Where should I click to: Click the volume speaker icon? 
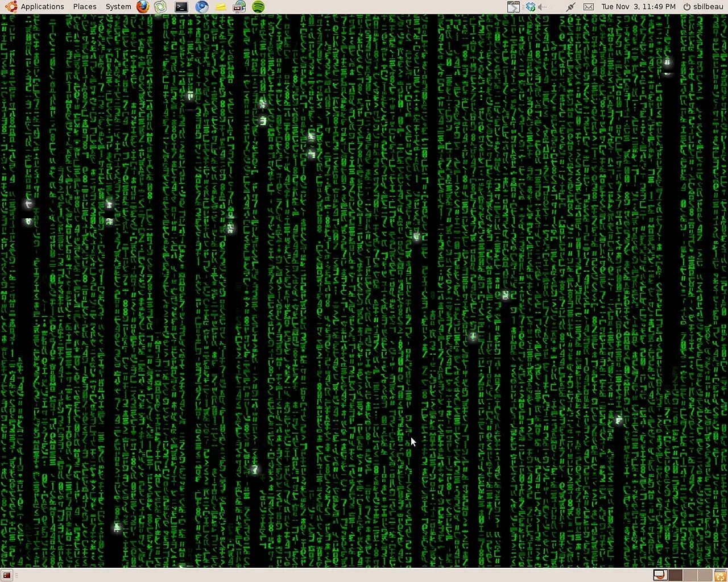point(543,7)
